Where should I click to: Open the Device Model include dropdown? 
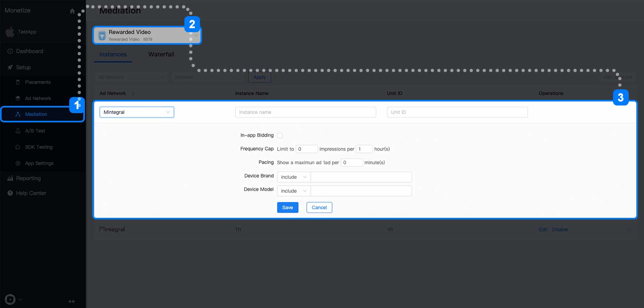click(294, 191)
